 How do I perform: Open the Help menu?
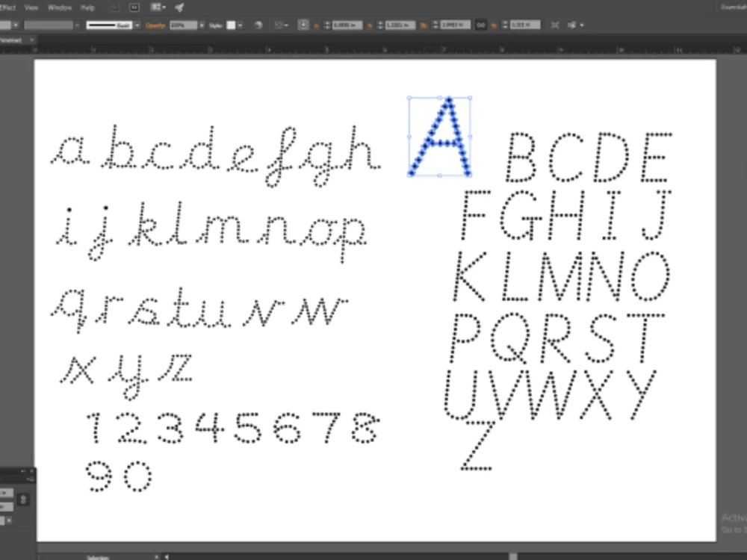[87, 7]
